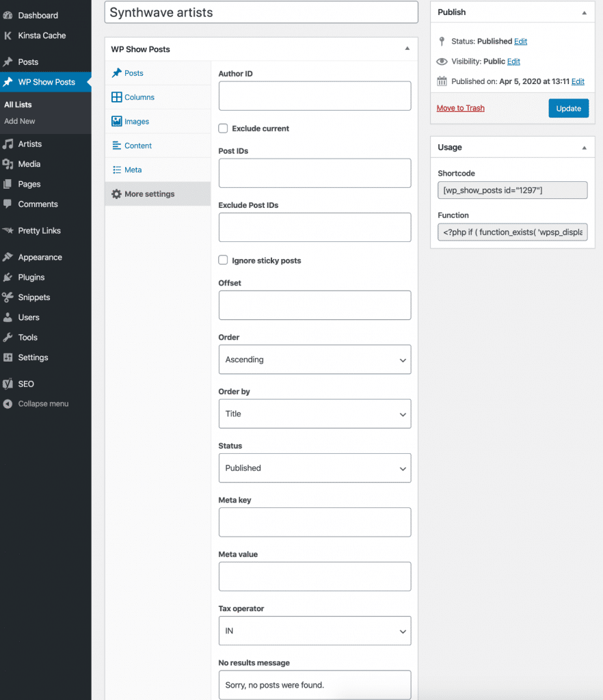
Task: Click the Offset input field
Action: point(314,306)
